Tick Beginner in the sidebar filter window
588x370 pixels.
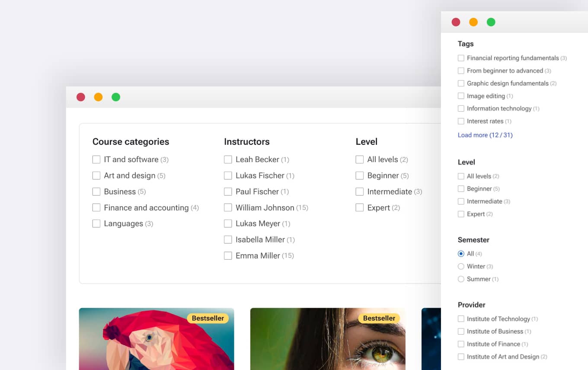461,188
